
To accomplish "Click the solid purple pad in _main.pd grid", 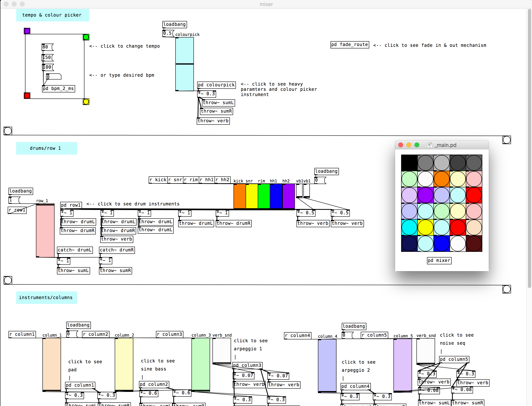I will point(425,195).
